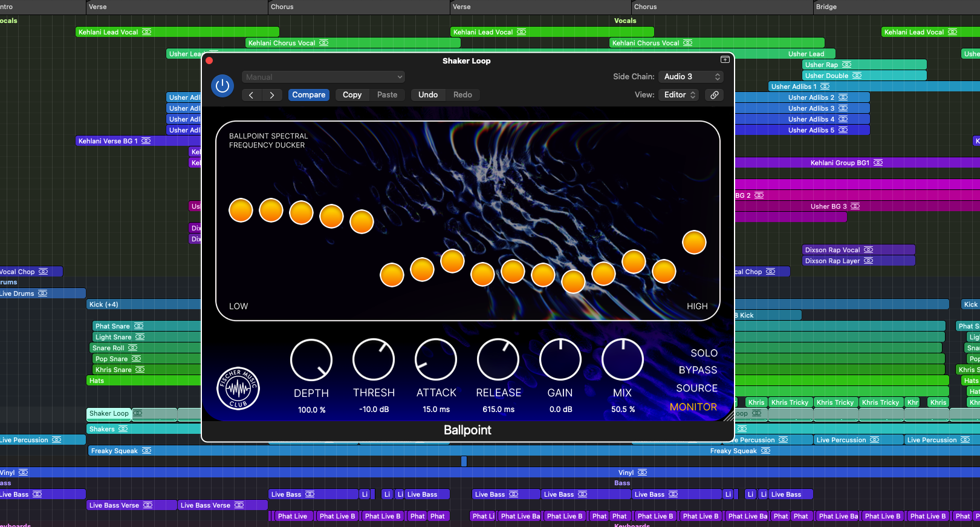Image resolution: width=980 pixels, height=527 pixels.
Task: Toggle BYPASS in Ballpoint
Action: tap(698, 370)
